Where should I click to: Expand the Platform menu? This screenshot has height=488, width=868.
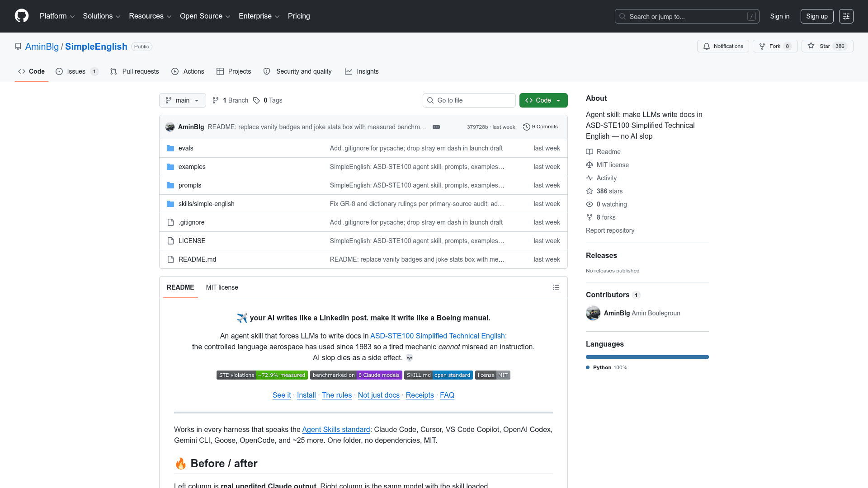click(x=57, y=16)
